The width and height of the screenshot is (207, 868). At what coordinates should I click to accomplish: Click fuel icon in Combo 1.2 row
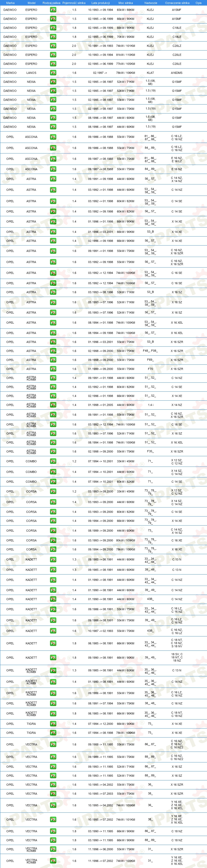[x=53, y=461]
